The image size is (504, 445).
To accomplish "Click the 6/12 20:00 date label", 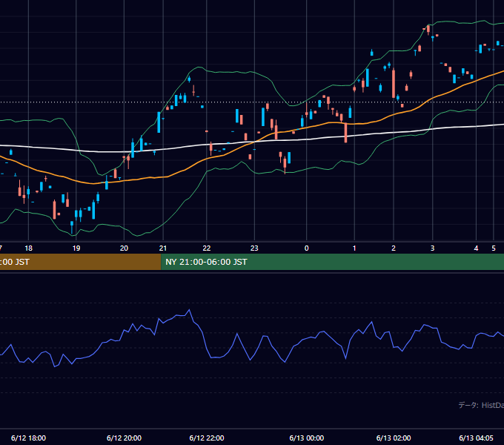I will tap(124, 438).
